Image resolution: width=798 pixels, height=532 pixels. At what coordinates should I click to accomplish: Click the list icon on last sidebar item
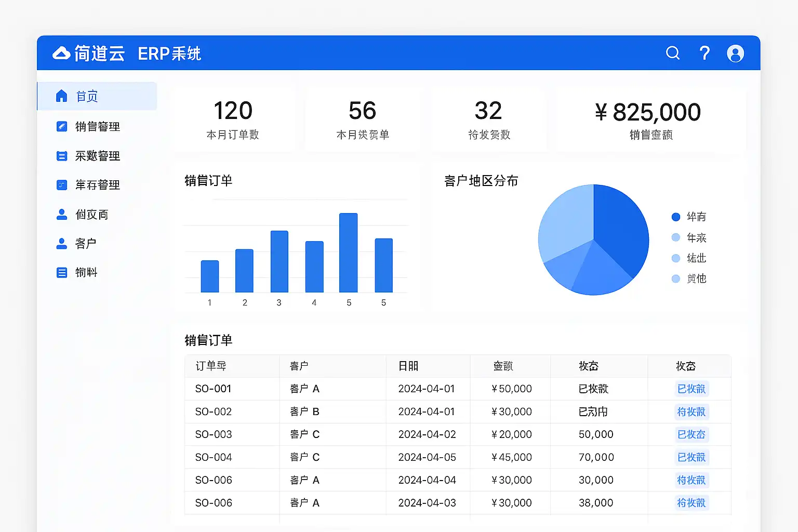(61, 272)
